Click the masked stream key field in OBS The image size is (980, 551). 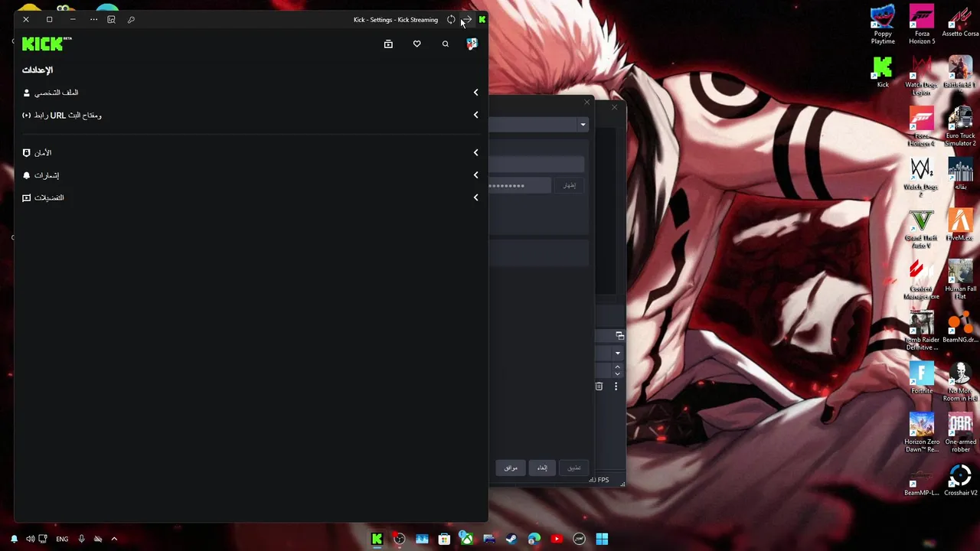click(x=520, y=186)
